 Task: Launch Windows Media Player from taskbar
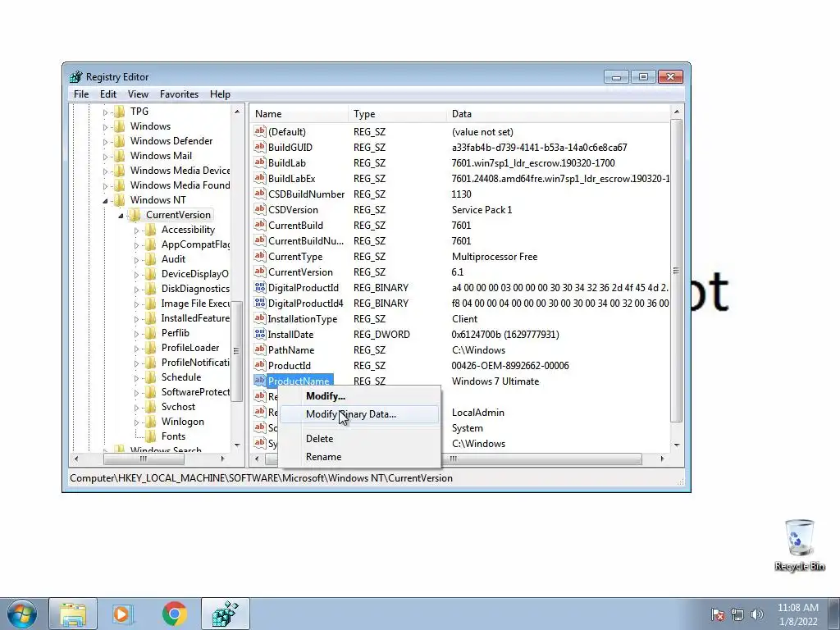tap(122, 614)
